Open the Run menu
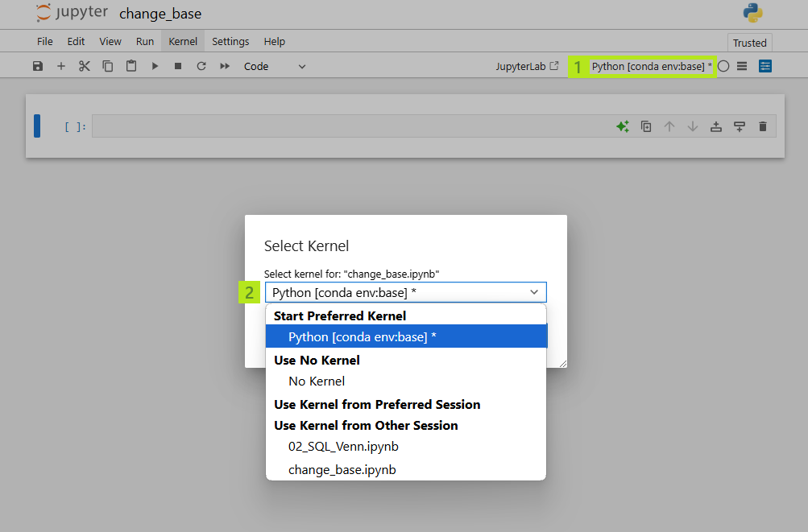The height and width of the screenshot is (532, 808). coord(145,41)
